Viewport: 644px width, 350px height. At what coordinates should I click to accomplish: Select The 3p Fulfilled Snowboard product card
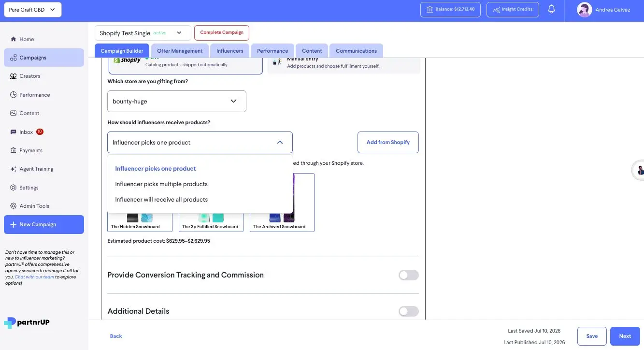pyautogui.click(x=211, y=221)
